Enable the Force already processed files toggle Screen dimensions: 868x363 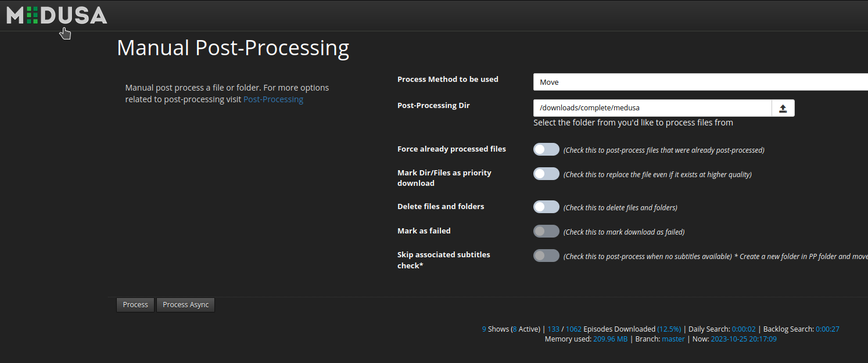[546, 149]
